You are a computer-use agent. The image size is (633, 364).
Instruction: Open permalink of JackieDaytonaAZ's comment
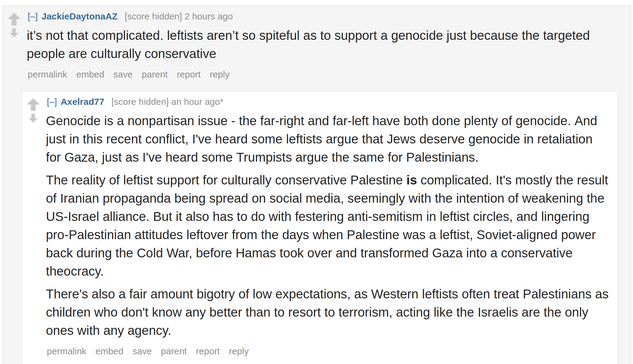[47, 74]
